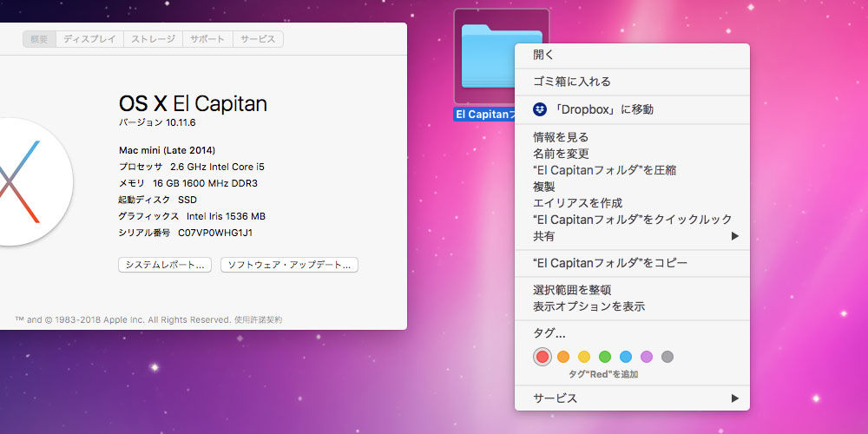Click the serial number C07VP0WHG1J1

215,233
